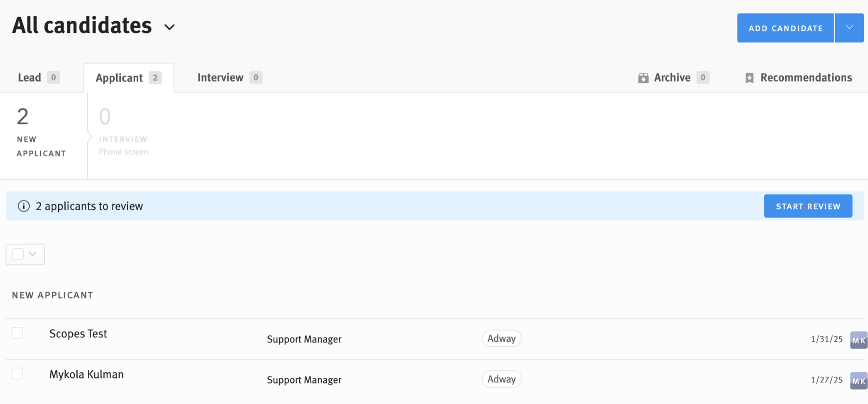Check the Mykola Kulman row checkbox

(18, 373)
